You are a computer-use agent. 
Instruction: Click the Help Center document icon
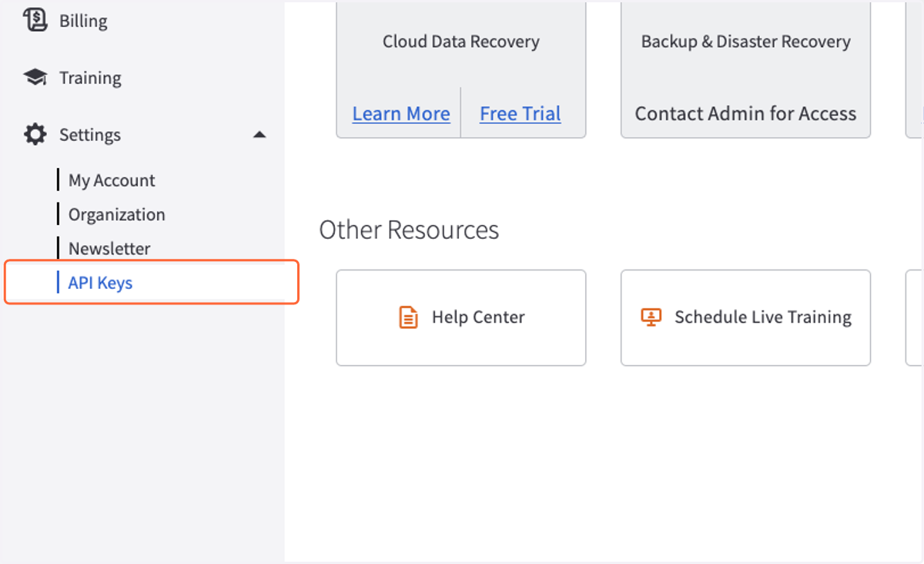(408, 317)
